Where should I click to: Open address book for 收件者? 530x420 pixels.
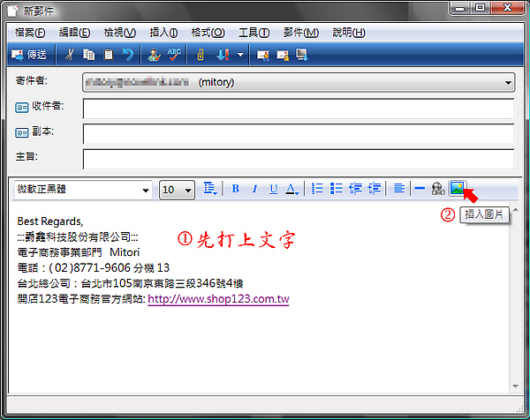pos(21,108)
